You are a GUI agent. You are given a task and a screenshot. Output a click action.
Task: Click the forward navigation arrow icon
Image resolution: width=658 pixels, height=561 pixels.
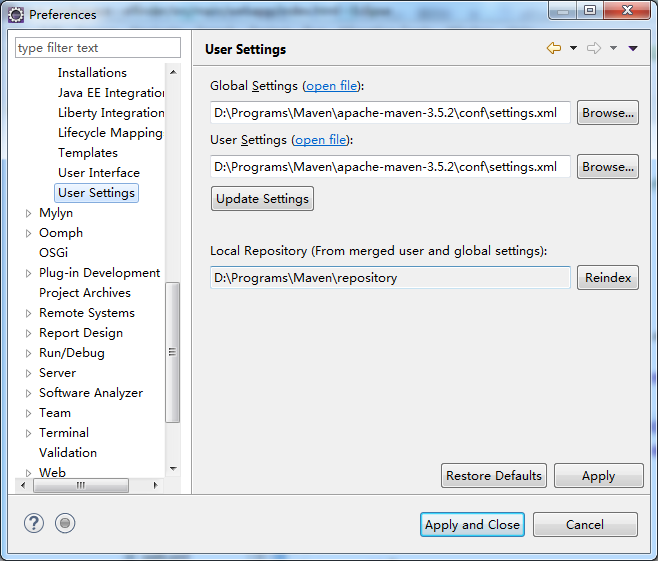coord(594,48)
